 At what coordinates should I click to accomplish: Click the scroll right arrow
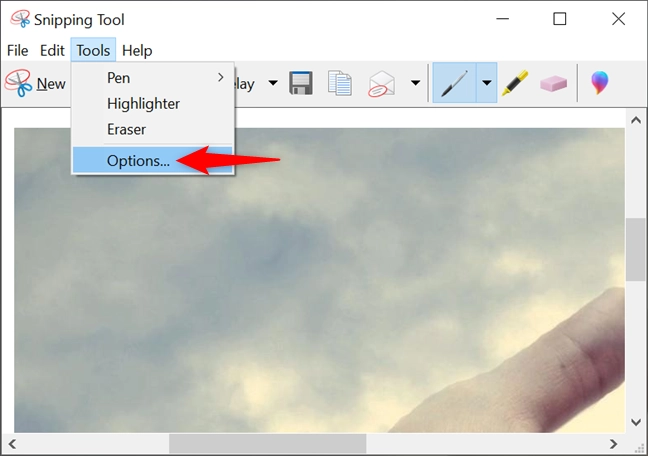614,444
